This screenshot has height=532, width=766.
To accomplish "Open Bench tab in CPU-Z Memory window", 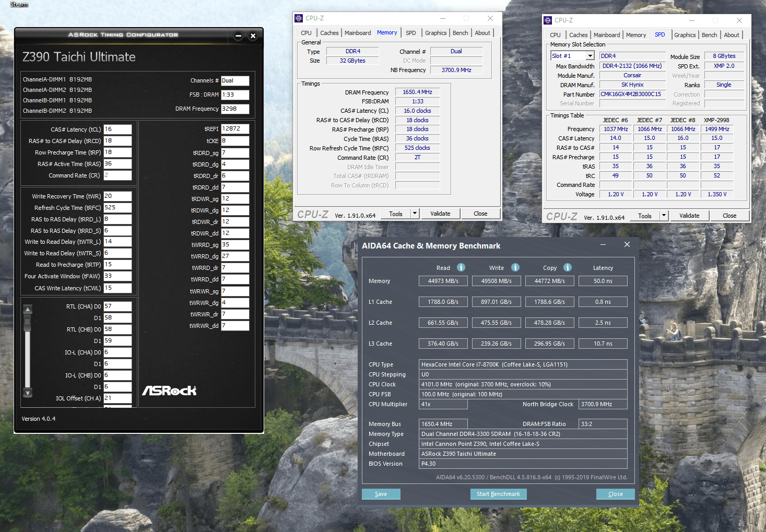I will coord(460,33).
